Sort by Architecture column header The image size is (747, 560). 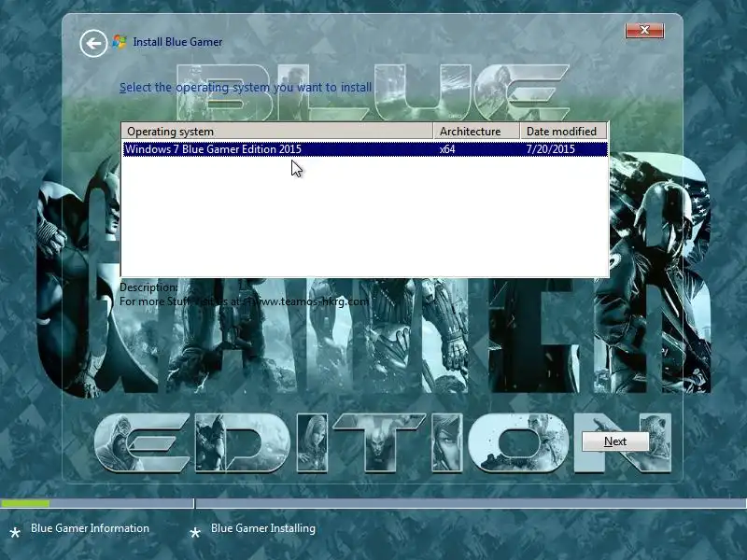point(476,131)
